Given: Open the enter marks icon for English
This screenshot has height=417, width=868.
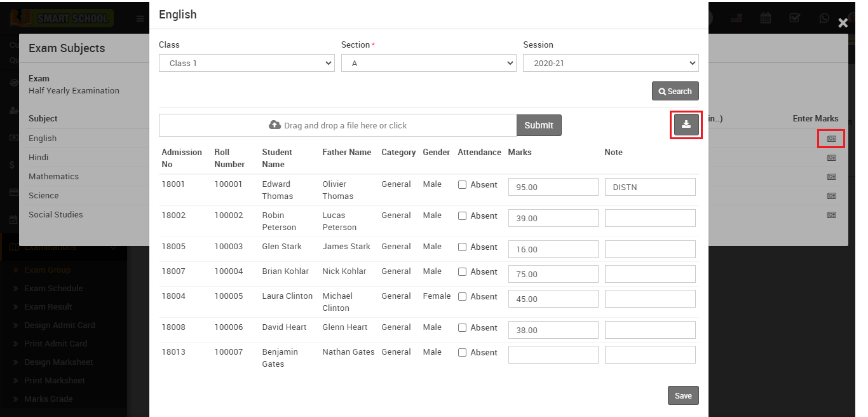Looking at the screenshot, I should click(x=831, y=139).
